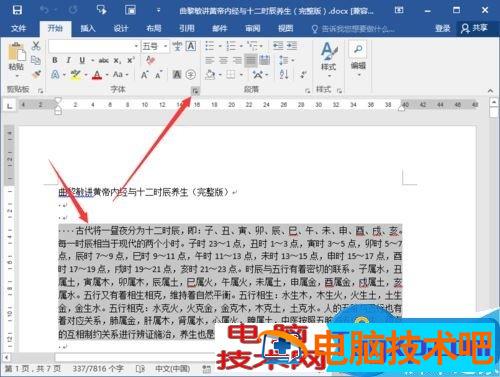This screenshot has height=377, width=500.
Task: Toggle show paragraph marks
Action: click(x=304, y=74)
